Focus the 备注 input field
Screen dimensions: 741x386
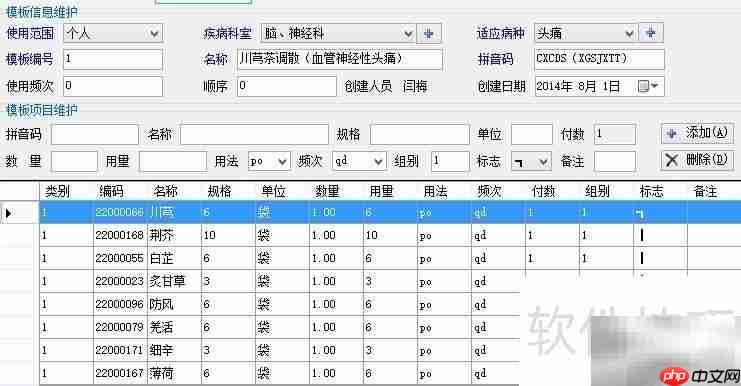click(615, 162)
